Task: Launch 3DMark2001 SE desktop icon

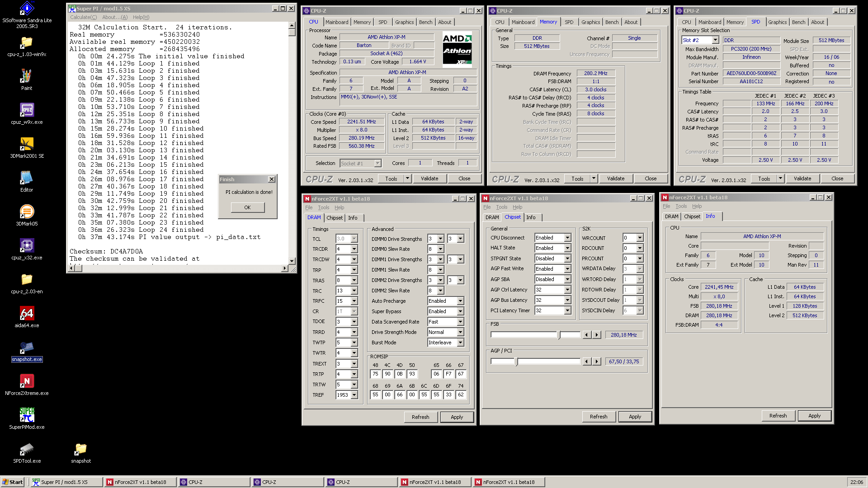Action: (27, 148)
